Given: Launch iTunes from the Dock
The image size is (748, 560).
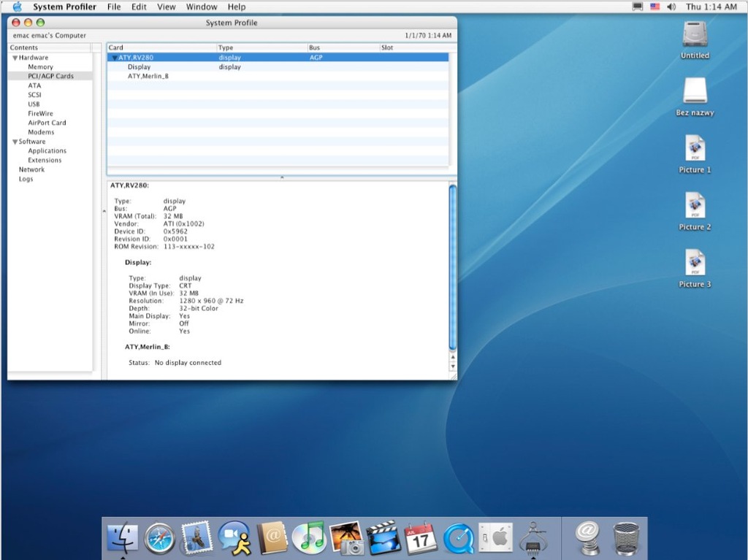Looking at the screenshot, I should click(309, 538).
